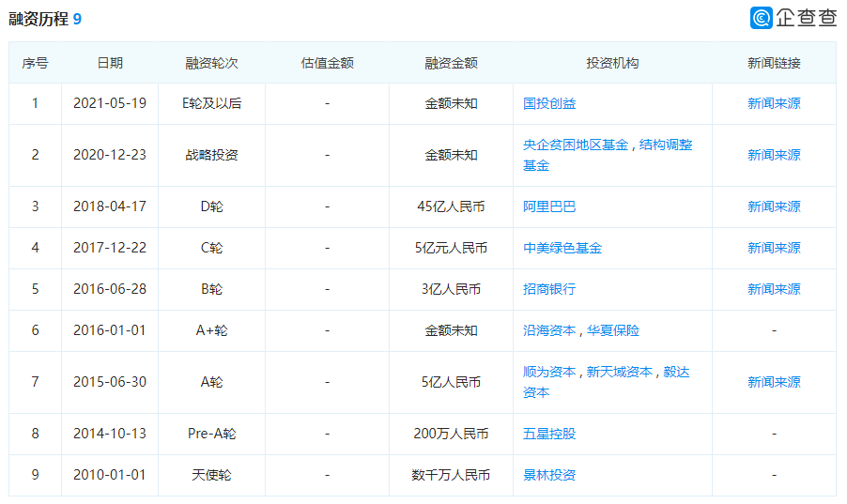Select the date cell 2020-12-23

coord(110,155)
